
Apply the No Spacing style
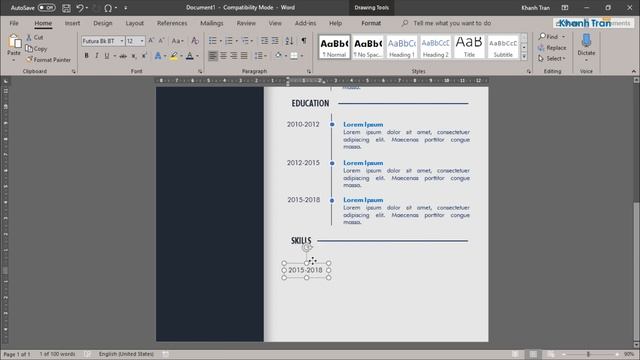coord(368,47)
